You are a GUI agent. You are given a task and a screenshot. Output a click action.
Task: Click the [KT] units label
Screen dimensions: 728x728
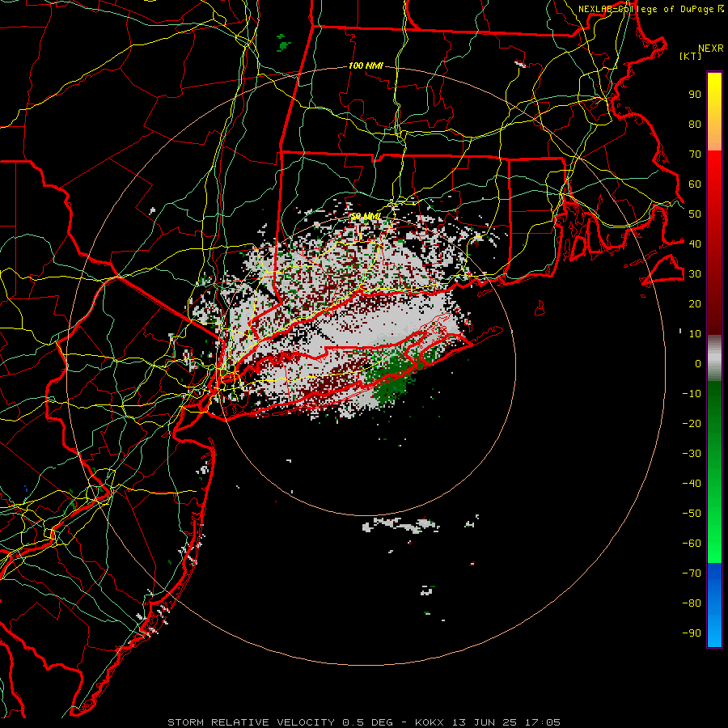coord(690,56)
